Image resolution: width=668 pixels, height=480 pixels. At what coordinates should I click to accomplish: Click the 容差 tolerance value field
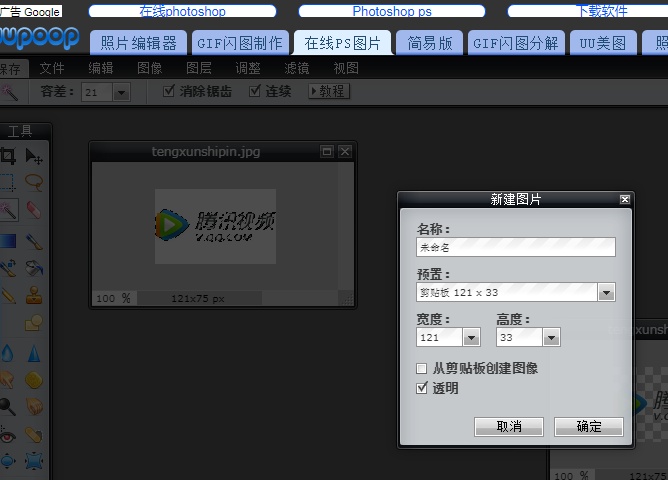[x=97, y=92]
